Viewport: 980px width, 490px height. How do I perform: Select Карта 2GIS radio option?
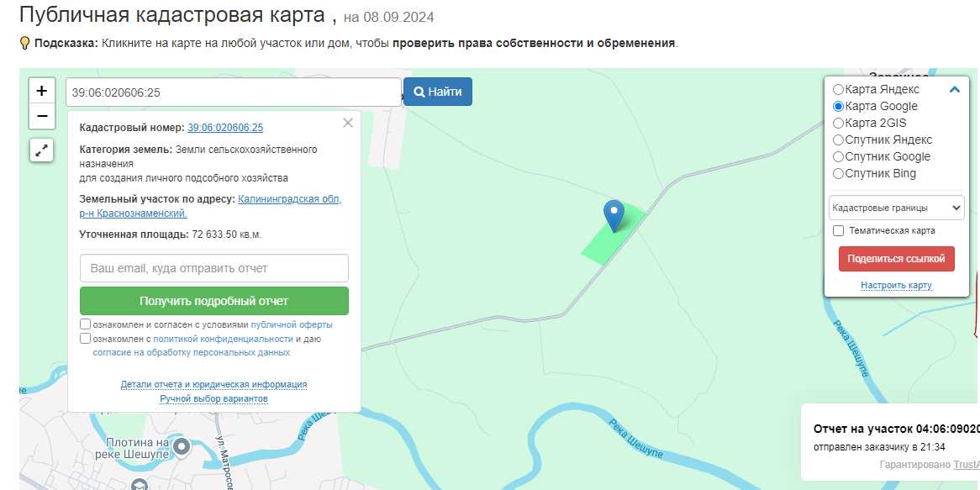(839, 123)
